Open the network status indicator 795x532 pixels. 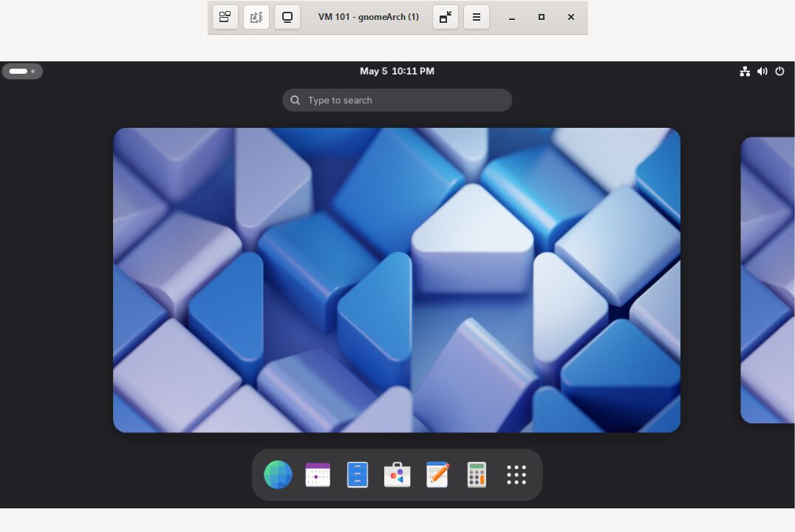(x=745, y=71)
